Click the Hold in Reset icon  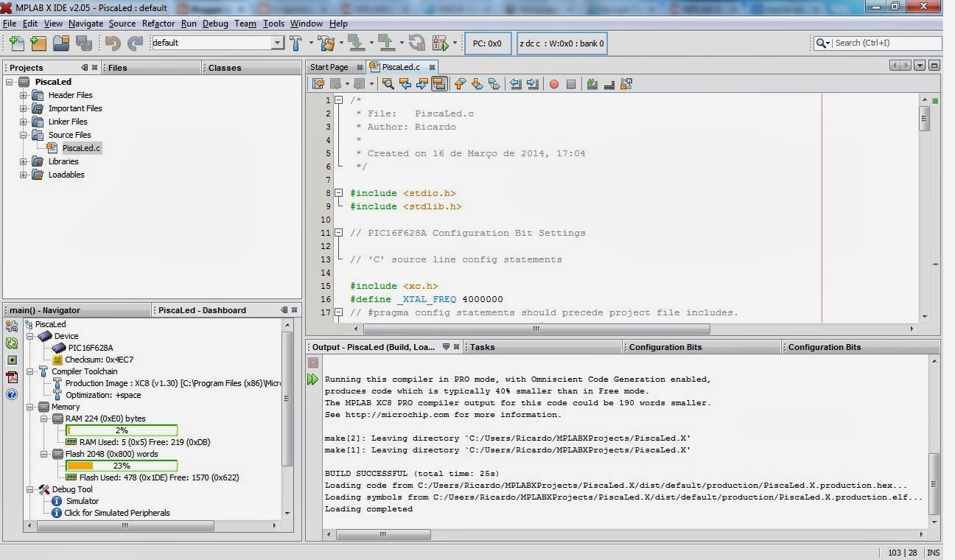(x=417, y=43)
